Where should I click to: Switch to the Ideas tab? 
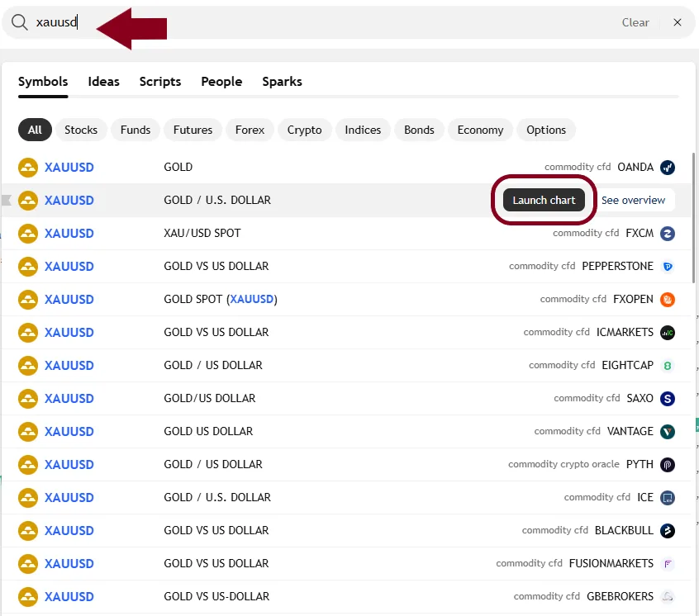click(x=104, y=82)
